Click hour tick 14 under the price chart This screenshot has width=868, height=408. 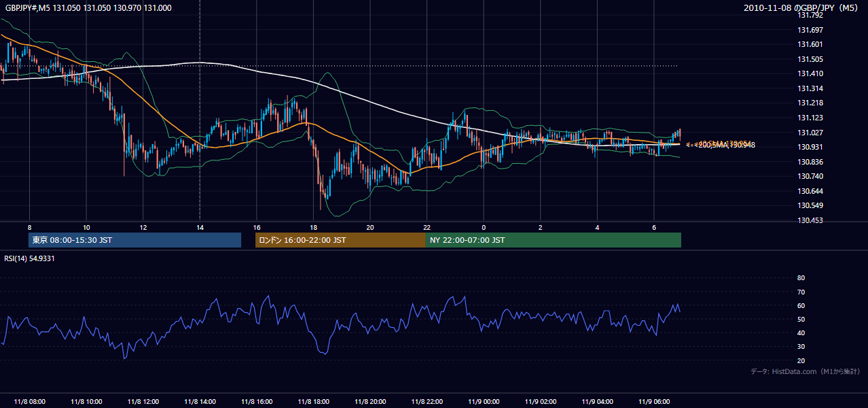click(200, 227)
